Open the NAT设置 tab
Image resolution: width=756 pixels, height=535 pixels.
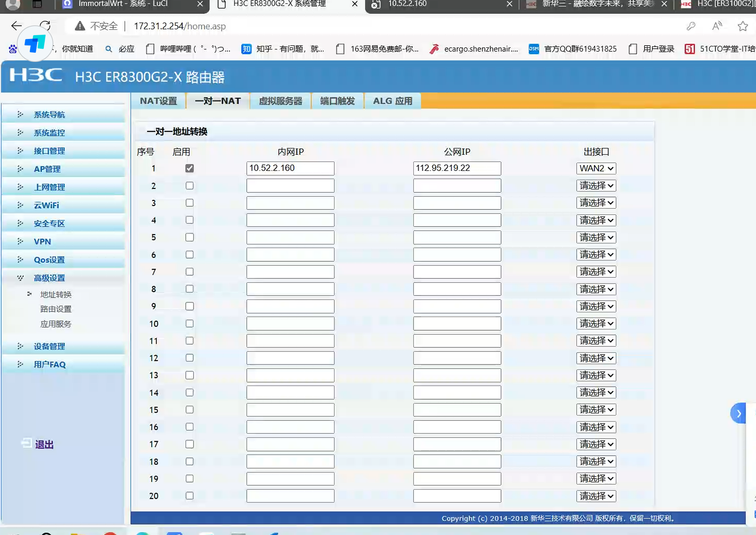pyautogui.click(x=158, y=101)
